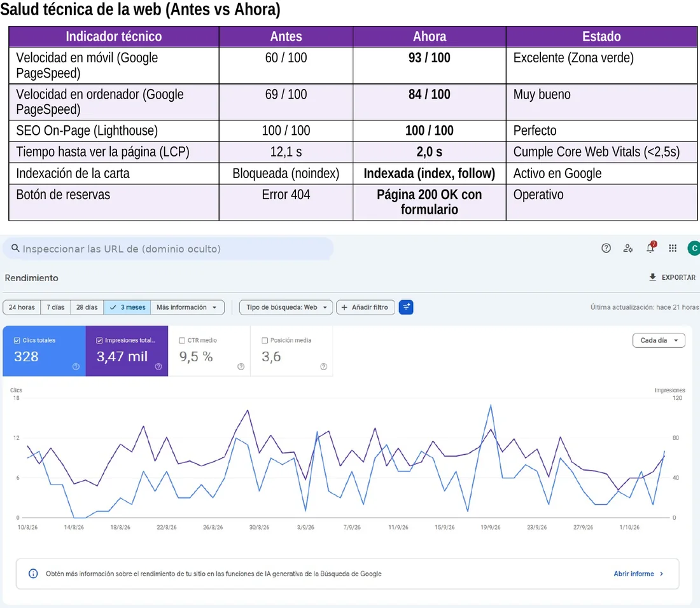Click the 328 total clicks value
Image resolution: width=700 pixels, height=608 pixels.
(x=26, y=356)
